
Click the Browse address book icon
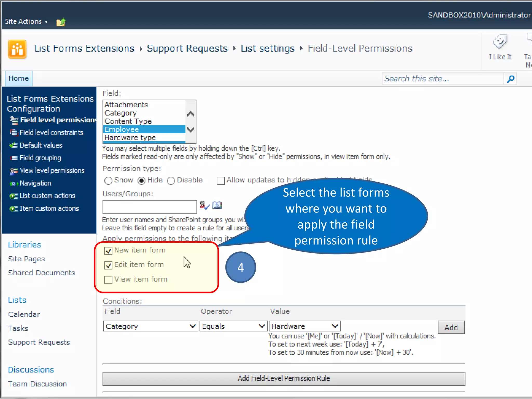click(217, 205)
